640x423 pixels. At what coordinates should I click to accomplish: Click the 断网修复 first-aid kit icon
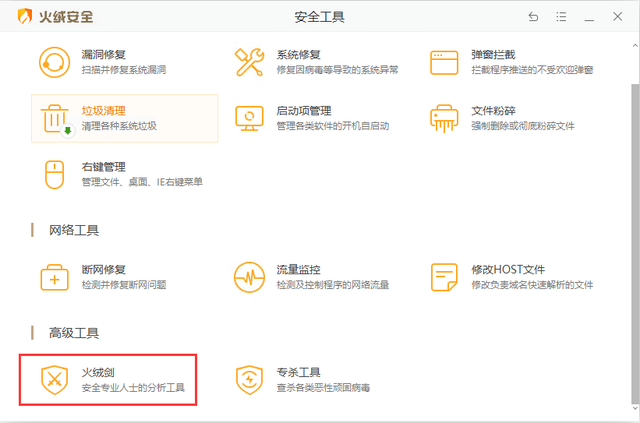tap(54, 277)
